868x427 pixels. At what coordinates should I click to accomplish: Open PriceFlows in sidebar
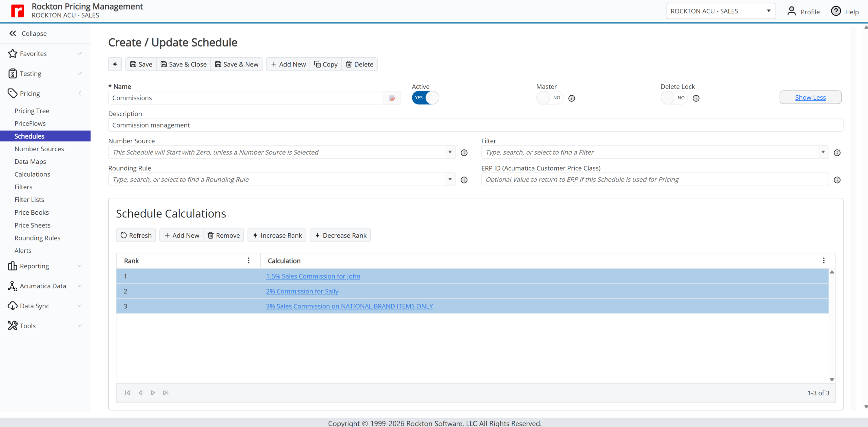(x=30, y=123)
